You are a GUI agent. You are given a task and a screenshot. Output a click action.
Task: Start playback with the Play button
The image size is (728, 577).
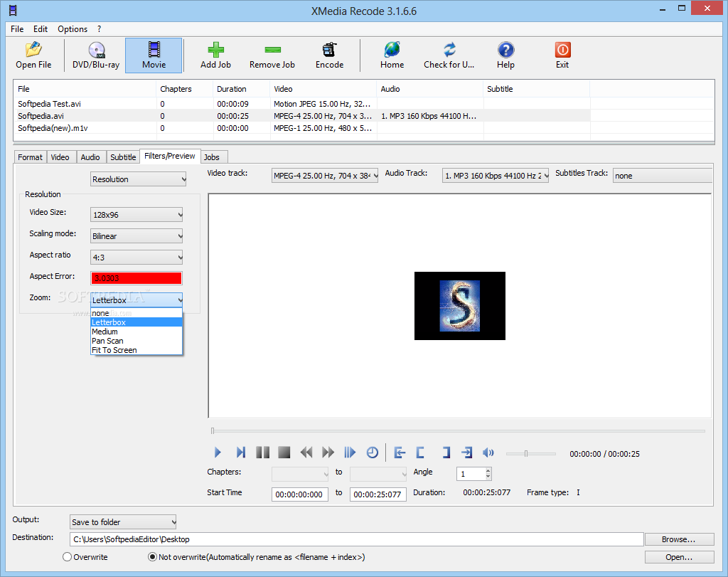click(x=218, y=452)
